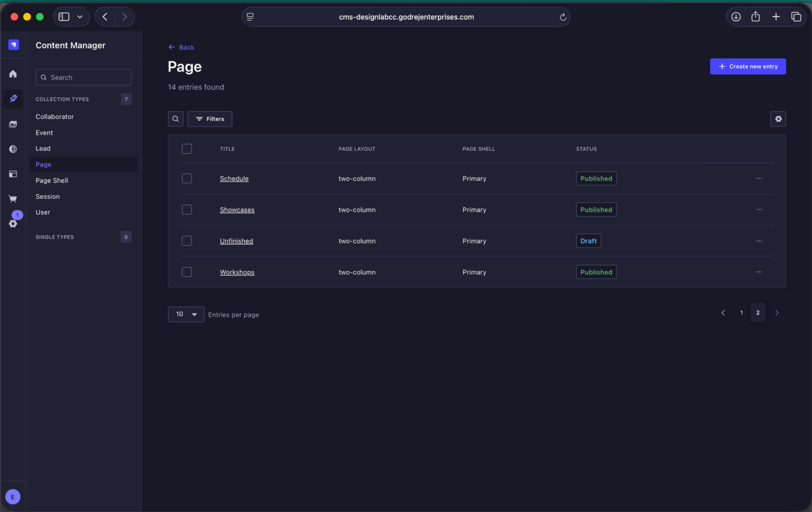Click the table search magnifier icon
The height and width of the screenshot is (512, 812).
[175, 119]
